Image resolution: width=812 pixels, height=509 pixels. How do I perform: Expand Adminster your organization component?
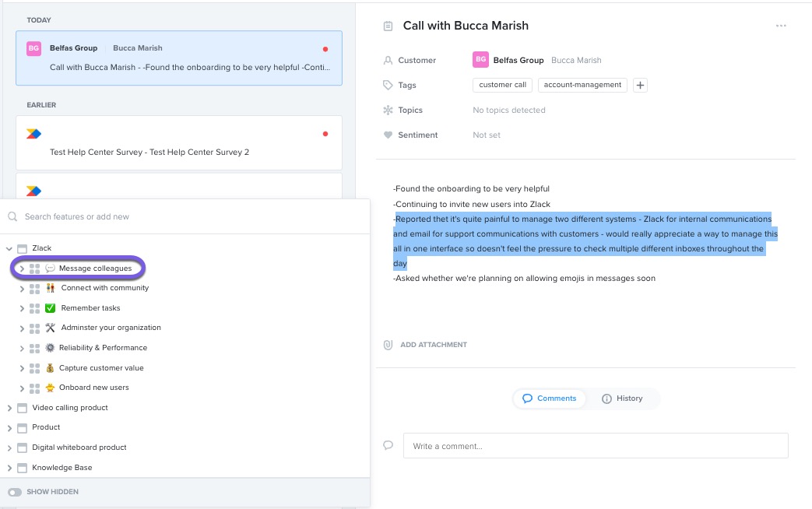point(22,328)
